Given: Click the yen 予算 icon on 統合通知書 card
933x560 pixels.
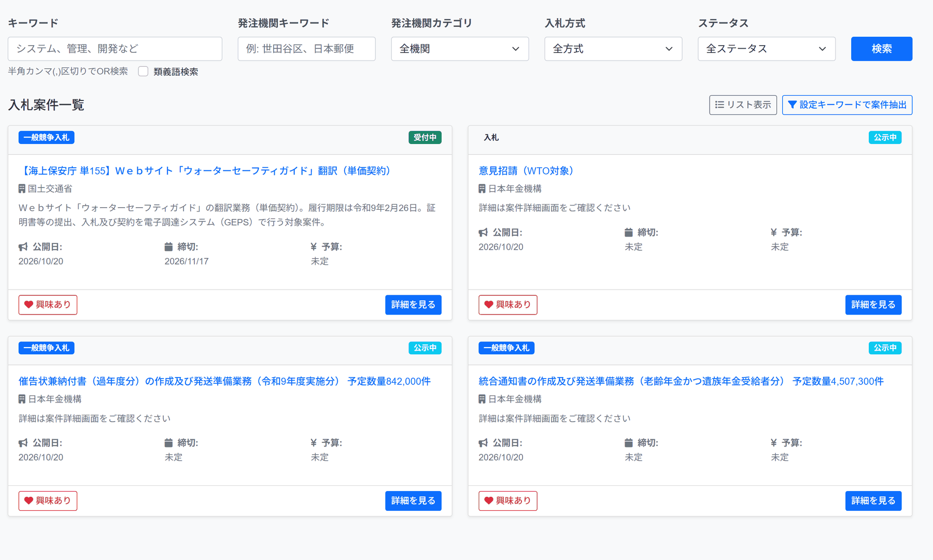Looking at the screenshot, I should (x=774, y=443).
